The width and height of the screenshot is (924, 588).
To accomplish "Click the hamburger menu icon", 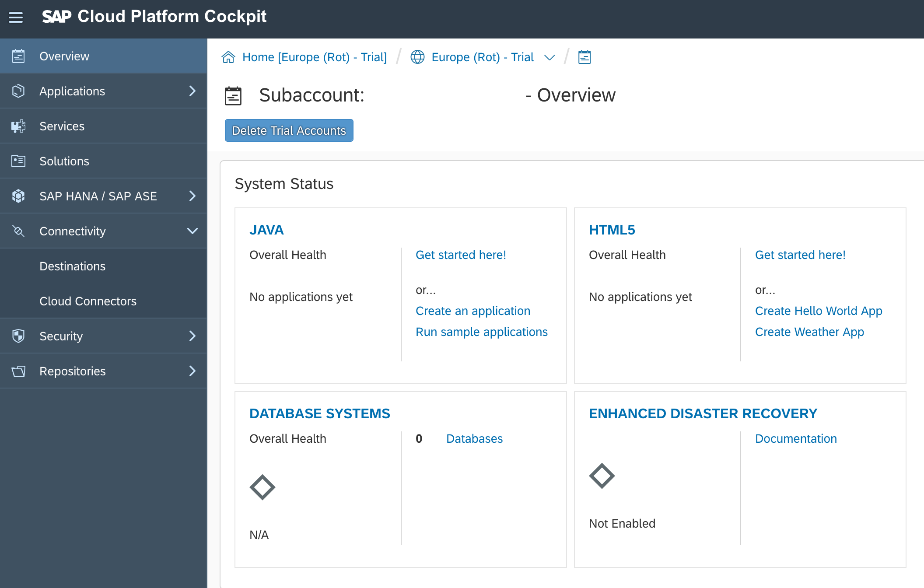I will [16, 17].
